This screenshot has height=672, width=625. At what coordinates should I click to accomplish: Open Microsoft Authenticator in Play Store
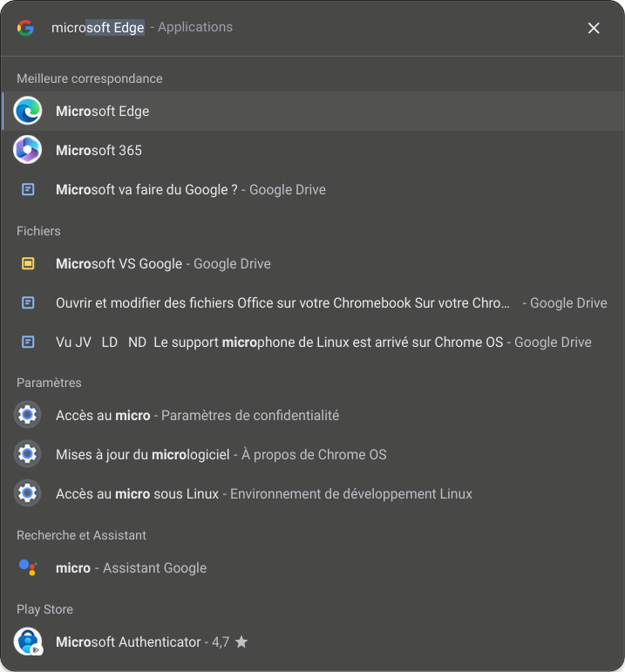pos(312,641)
